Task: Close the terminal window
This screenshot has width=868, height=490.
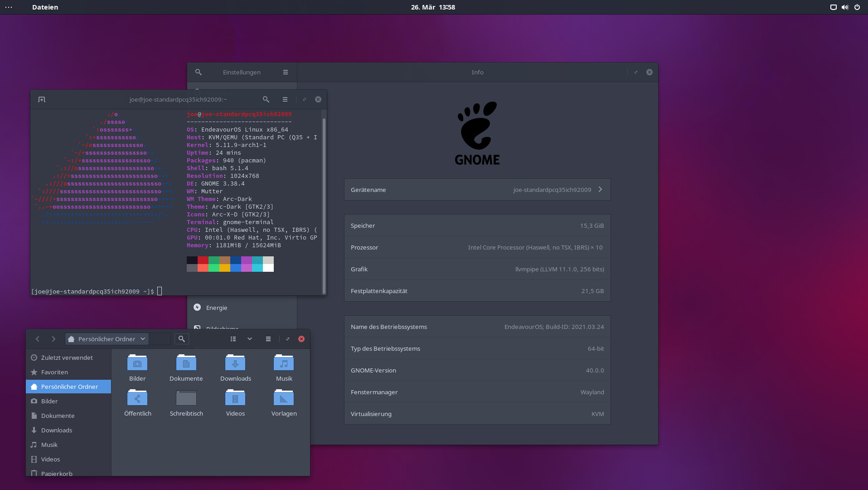Action: click(x=318, y=99)
